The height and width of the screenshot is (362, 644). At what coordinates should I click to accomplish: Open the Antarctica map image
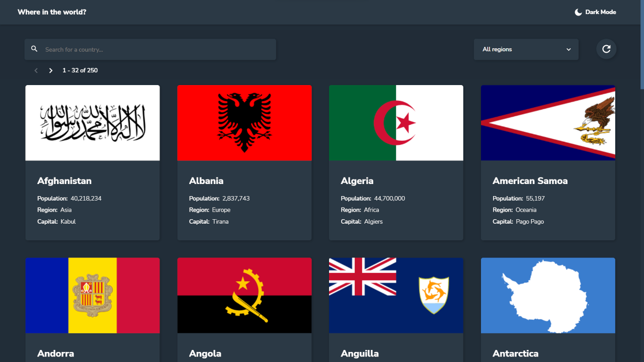(x=548, y=296)
